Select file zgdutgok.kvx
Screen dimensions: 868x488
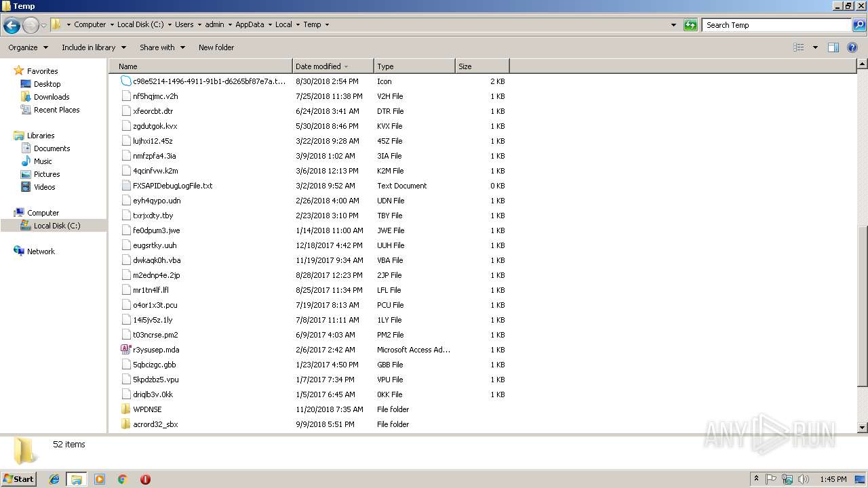(155, 126)
